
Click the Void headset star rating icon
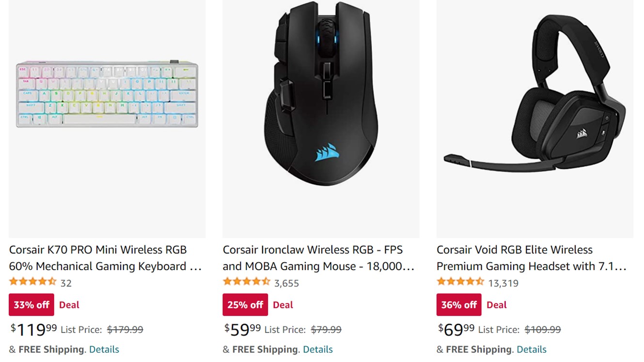(x=460, y=282)
